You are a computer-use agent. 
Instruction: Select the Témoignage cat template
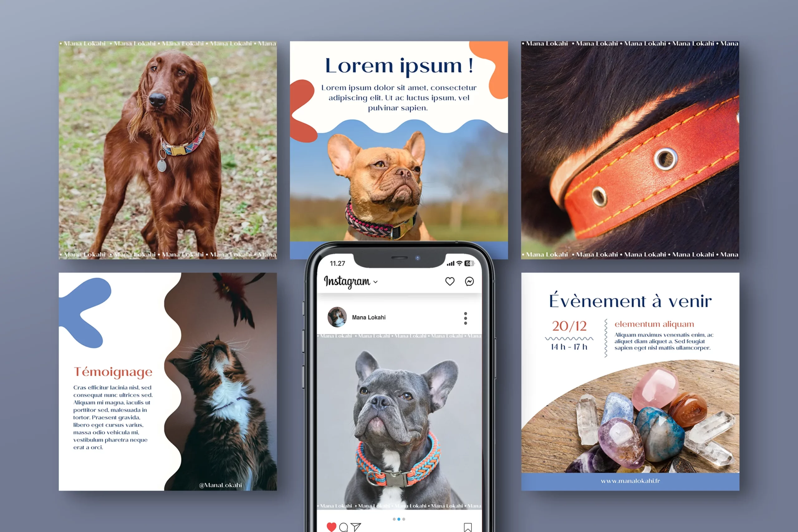point(168,380)
